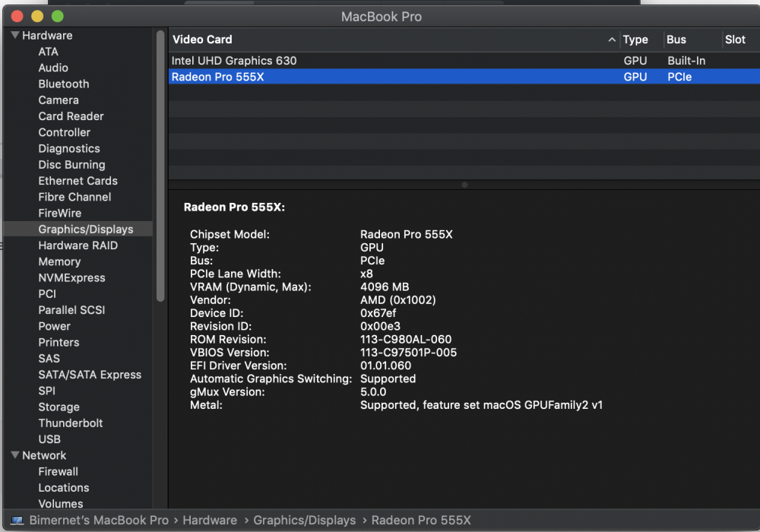The height and width of the screenshot is (532, 760).
Task: Select Controller in the sidebar
Action: 64,132
